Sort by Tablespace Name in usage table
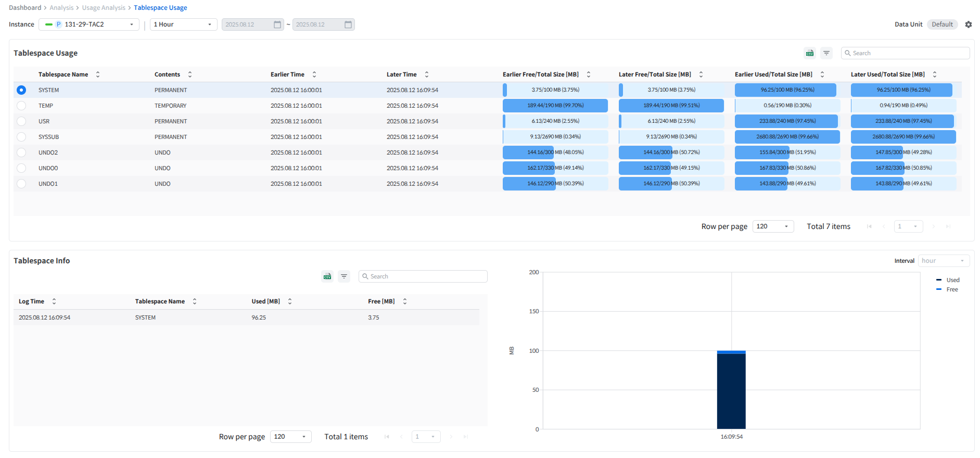Screen dimensions: 980x458 98,74
